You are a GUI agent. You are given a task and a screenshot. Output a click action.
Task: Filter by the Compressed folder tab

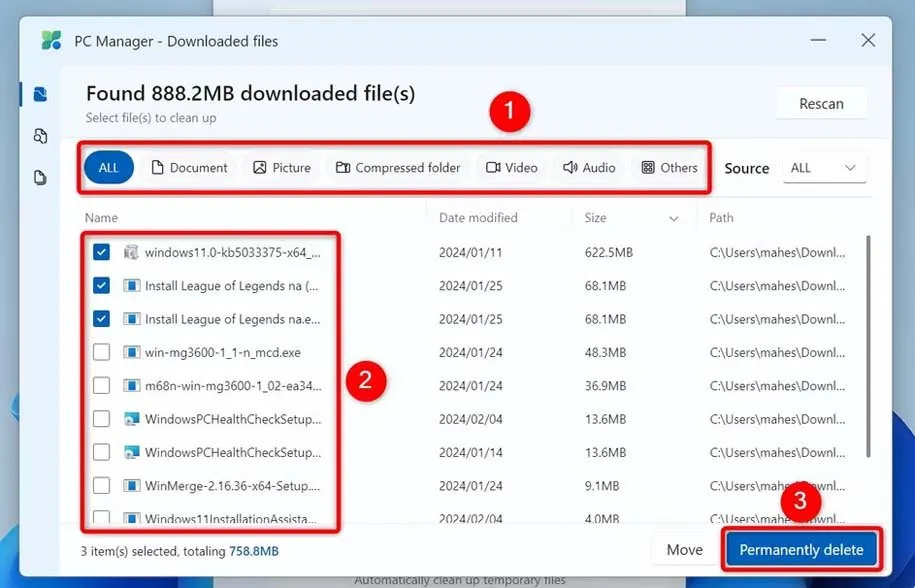tap(398, 168)
